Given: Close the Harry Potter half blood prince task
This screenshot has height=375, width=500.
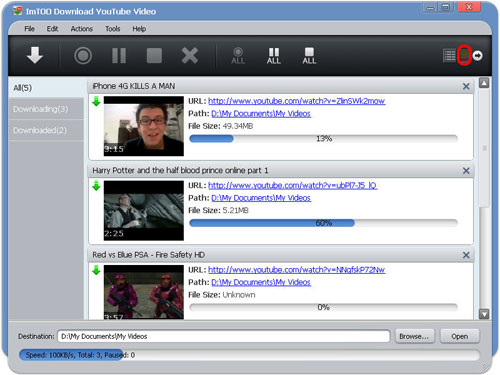Looking at the screenshot, I should pyautogui.click(x=466, y=171).
